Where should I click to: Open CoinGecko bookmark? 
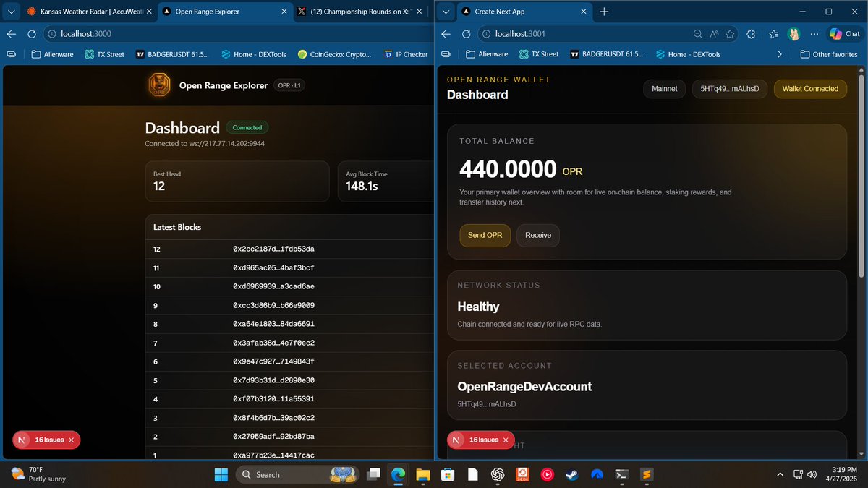[x=334, y=54]
